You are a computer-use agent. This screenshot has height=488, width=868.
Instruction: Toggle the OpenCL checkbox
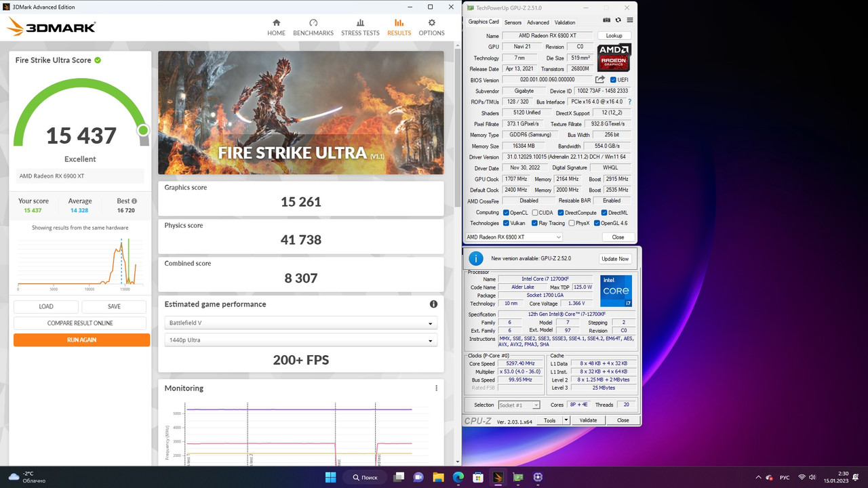click(506, 213)
